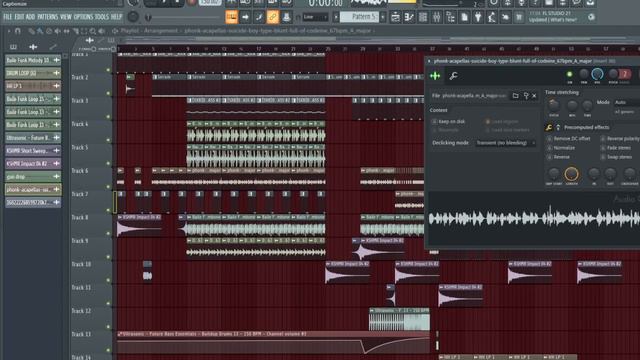Click the Track 13 label
This screenshot has height=360, width=640.
81,334
